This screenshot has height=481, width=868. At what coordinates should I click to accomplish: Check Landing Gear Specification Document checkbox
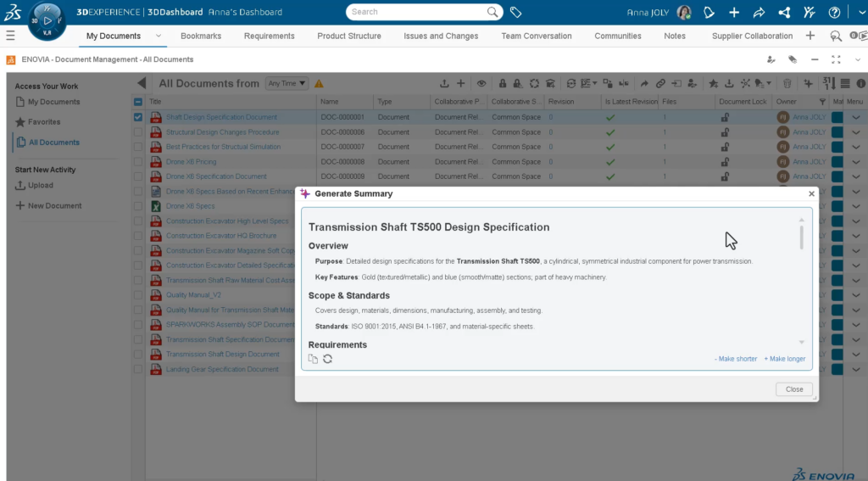[x=138, y=369]
